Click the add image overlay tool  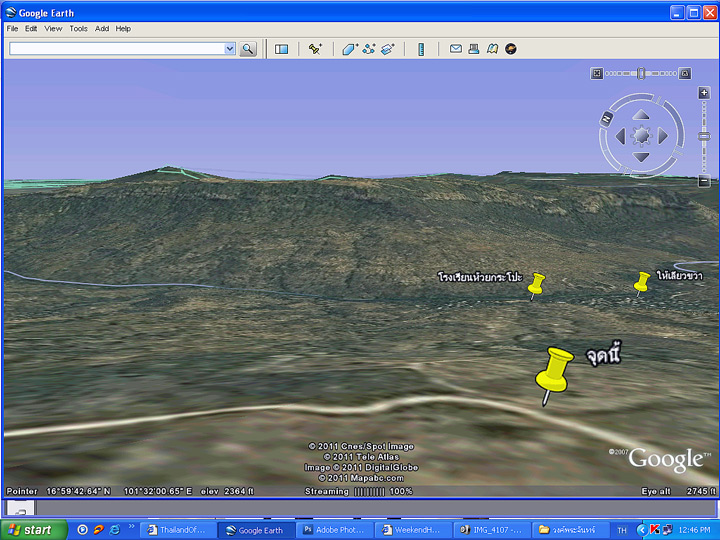click(x=387, y=49)
